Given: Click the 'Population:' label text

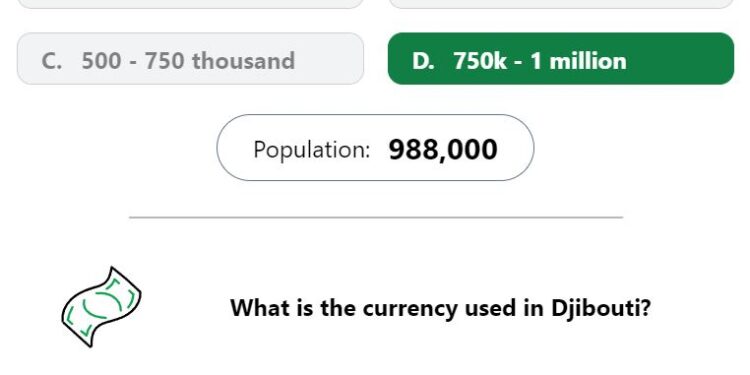Looking at the screenshot, I should tap(312, 150).
